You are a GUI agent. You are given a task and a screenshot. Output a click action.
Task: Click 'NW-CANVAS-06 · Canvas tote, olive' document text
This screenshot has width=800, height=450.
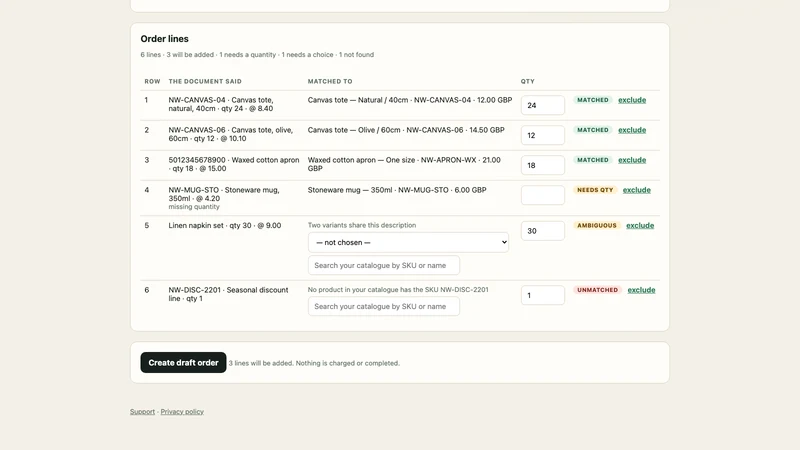pos(231,134)
